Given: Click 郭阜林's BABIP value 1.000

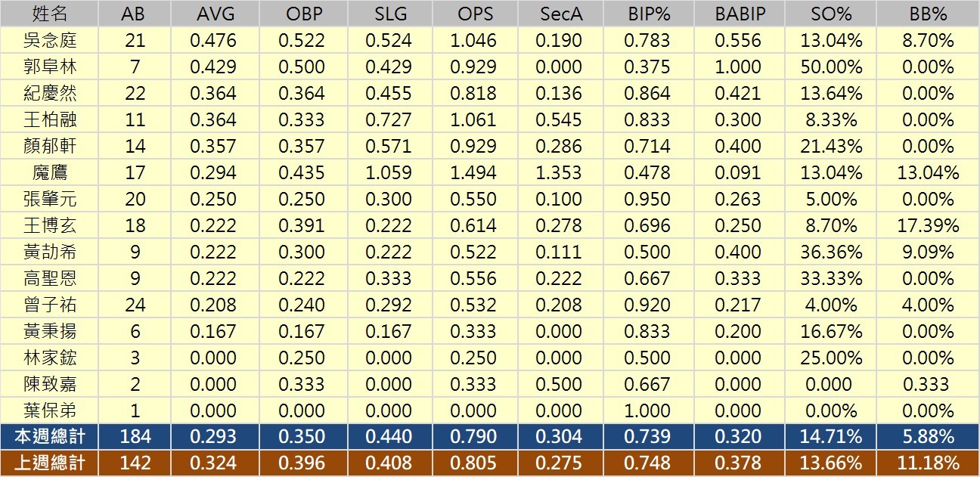Looking at the screenshot, I should (737, 67).
